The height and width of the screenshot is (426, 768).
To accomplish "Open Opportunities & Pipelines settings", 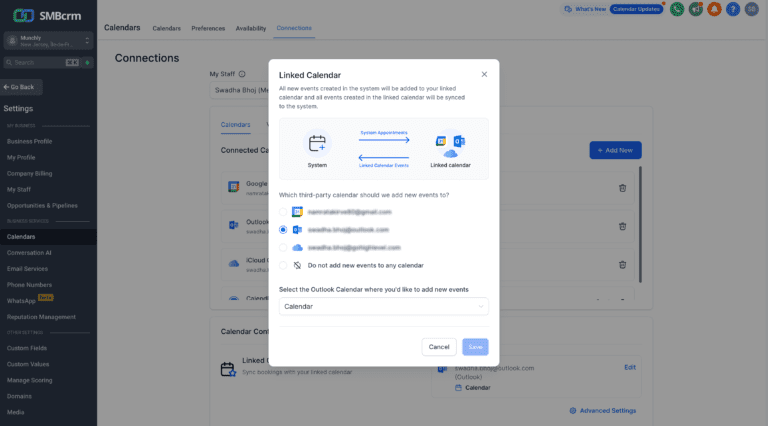I will pos(42,206).
